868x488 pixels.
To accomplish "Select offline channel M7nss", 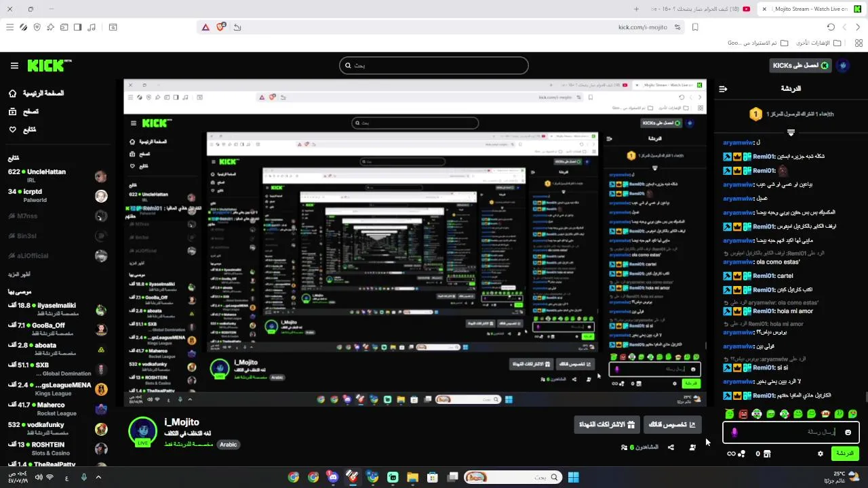I will click(58, 216).
